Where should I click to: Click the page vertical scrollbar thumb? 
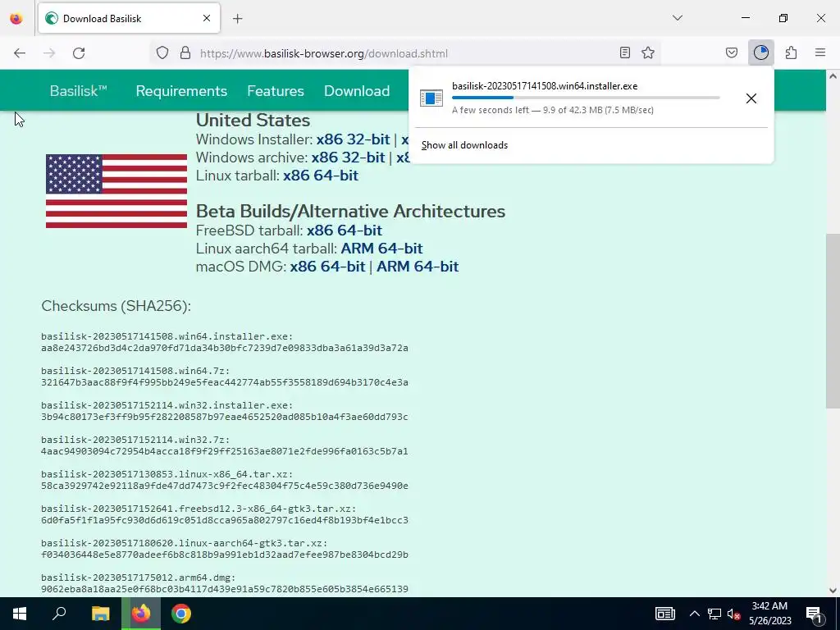click(x=833, y=322)
